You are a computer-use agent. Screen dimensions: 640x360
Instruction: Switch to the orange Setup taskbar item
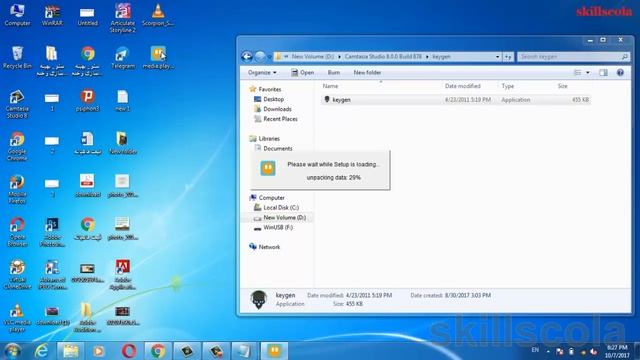[274, 351]
